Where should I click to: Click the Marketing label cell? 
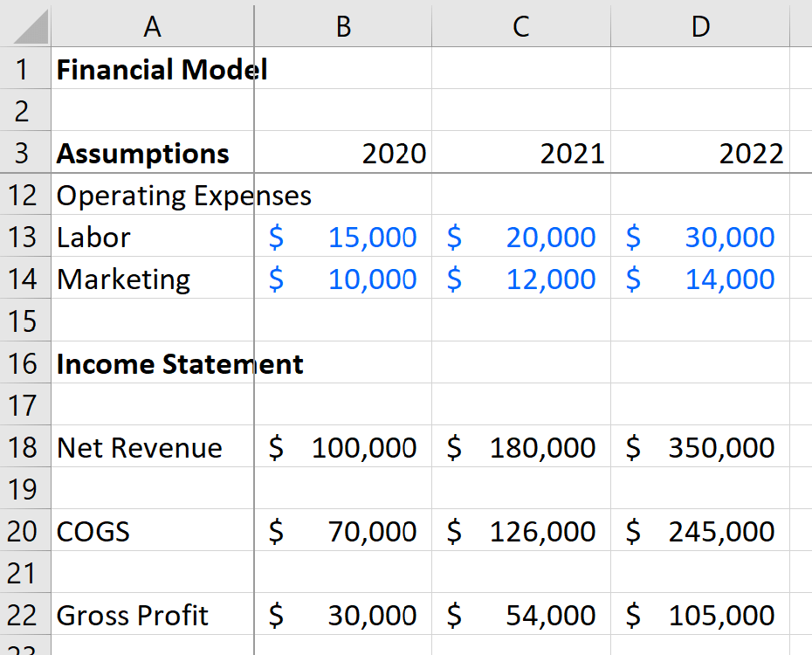tap(152, 279)
